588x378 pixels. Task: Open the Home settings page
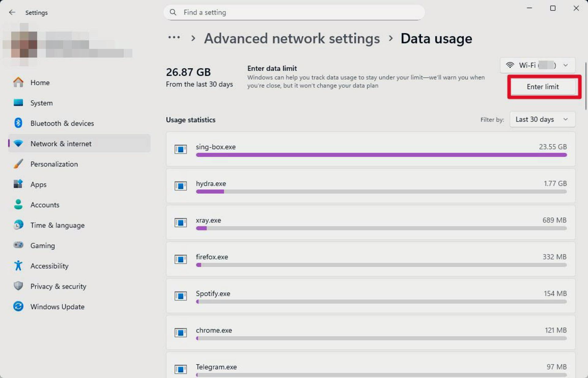pos(40,82)
